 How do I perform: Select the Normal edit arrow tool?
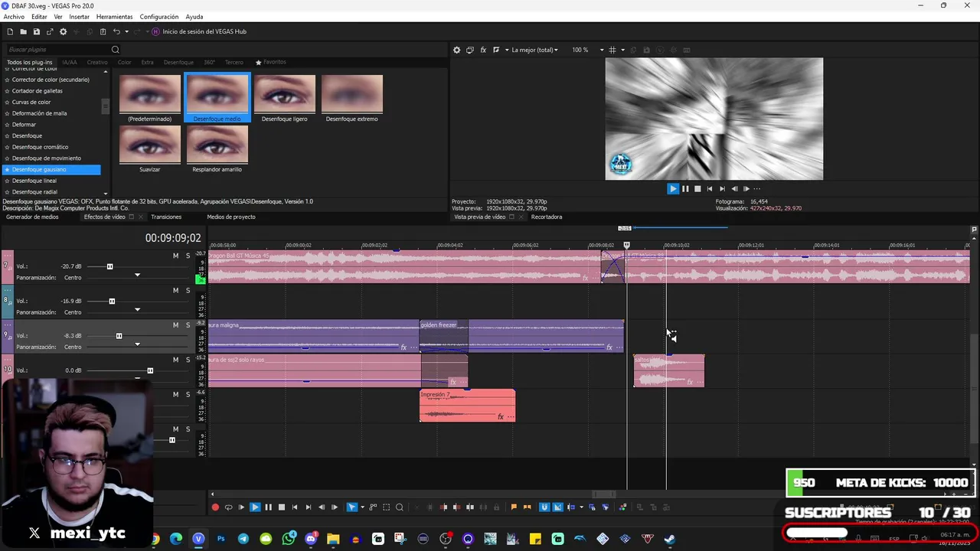(x=352, y=507)
